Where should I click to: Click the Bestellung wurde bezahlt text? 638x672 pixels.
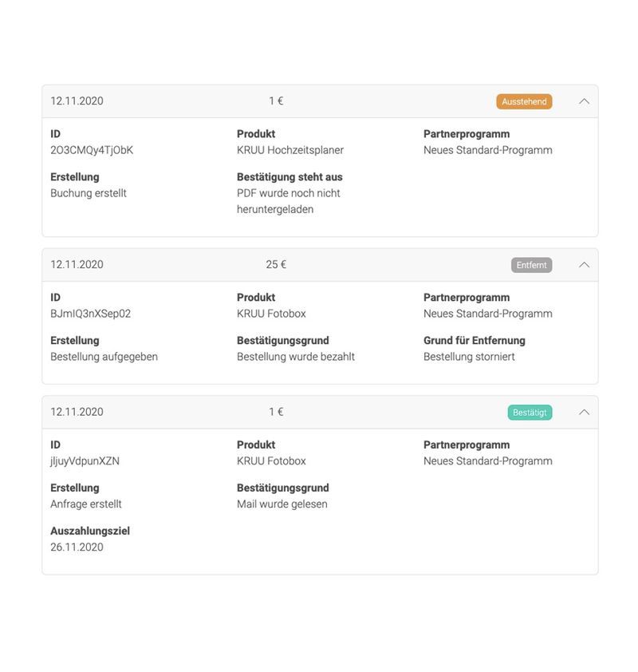pos(295,357)
